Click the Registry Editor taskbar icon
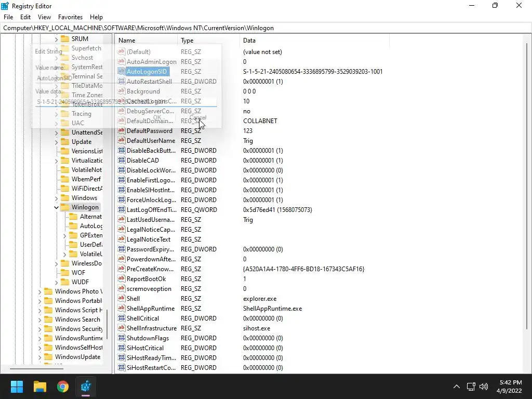Screen dimensions: 532x399 (86, 387)
